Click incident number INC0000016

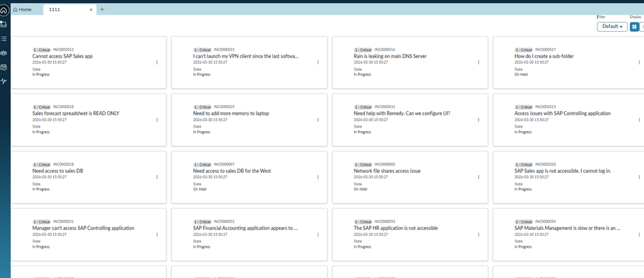[x=385, y=50]
